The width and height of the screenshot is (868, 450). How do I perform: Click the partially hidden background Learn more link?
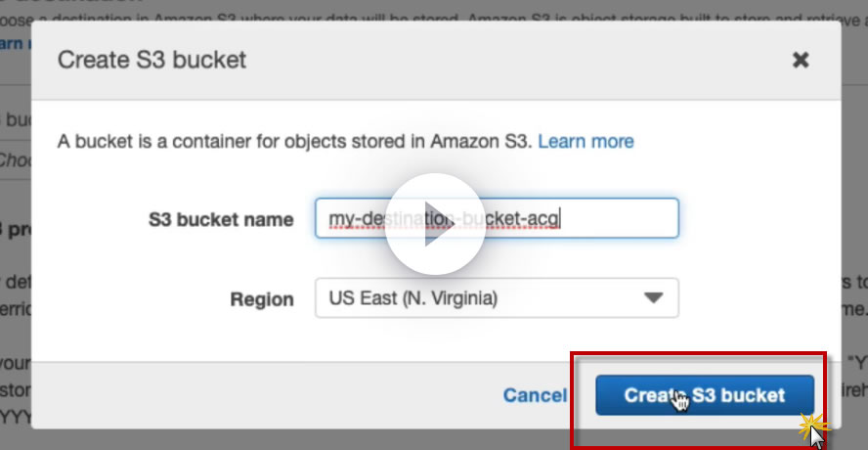coord(12,43)
